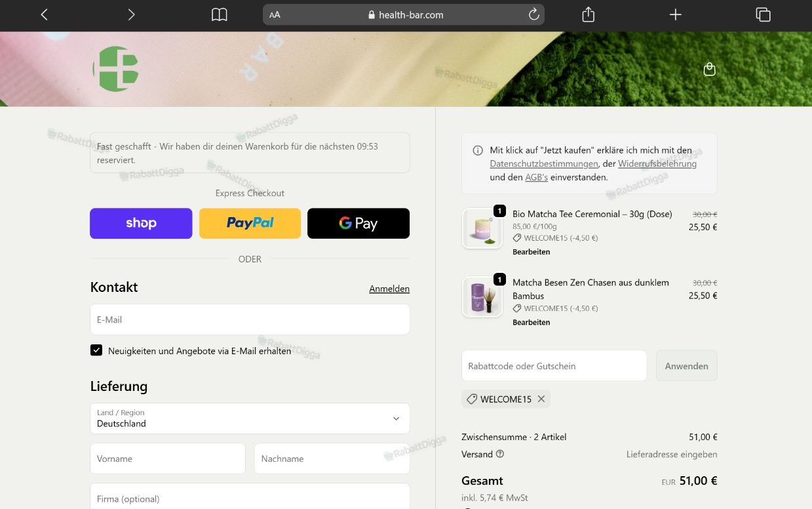This screenshot has width=812, height=509.
Task: Expand the Land / Region dropdown
Action: coord(250,418)
